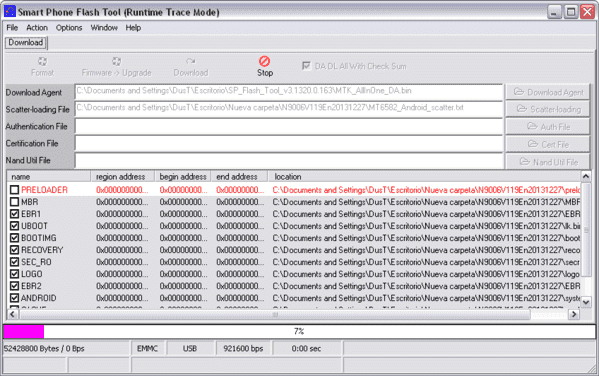The width and height of the screenshot is (599, 376).
Task: Click the horizontal scroll-left arrow
Action: 12,314
